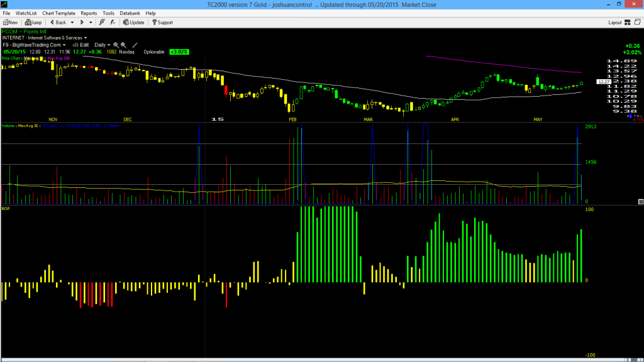The image size is (644, 362).
Task: Click the 12.27 current price marker
Action: pos(604,82)
